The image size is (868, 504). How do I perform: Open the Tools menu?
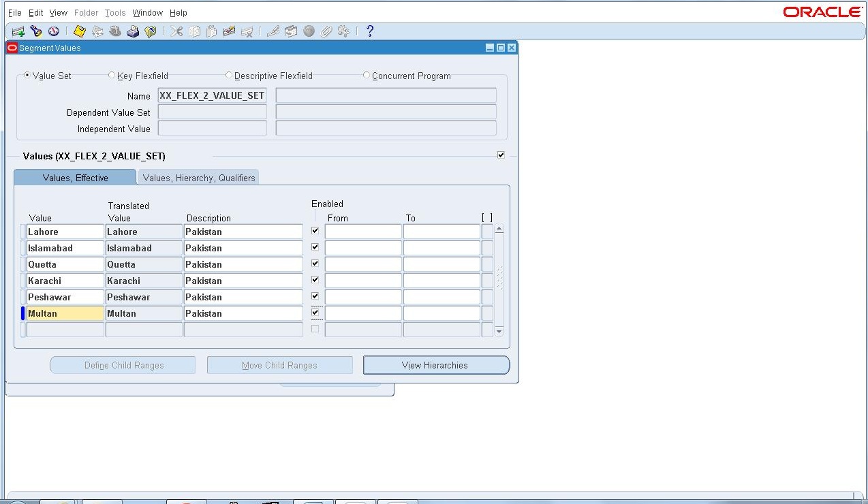tap(114, 12)
